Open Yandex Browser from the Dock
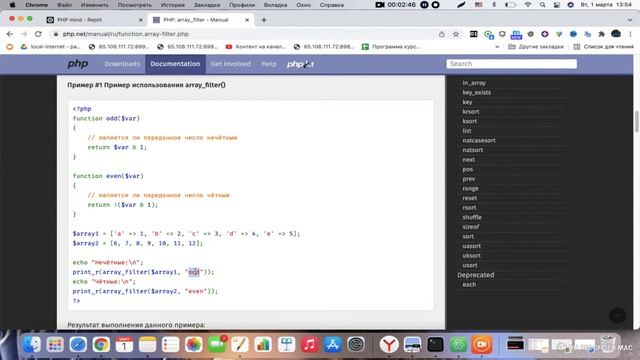Viewport: 640px width, 360px height. pos(389,345)
